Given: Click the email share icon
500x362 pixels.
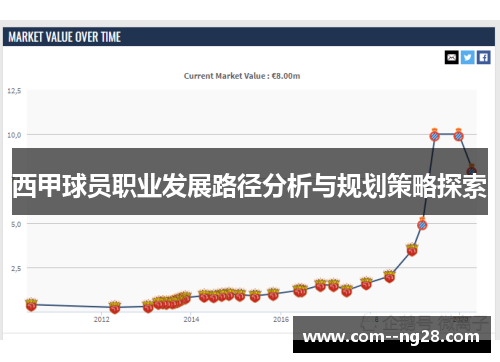Looking at the screenshot, I should tap(452, 57).
